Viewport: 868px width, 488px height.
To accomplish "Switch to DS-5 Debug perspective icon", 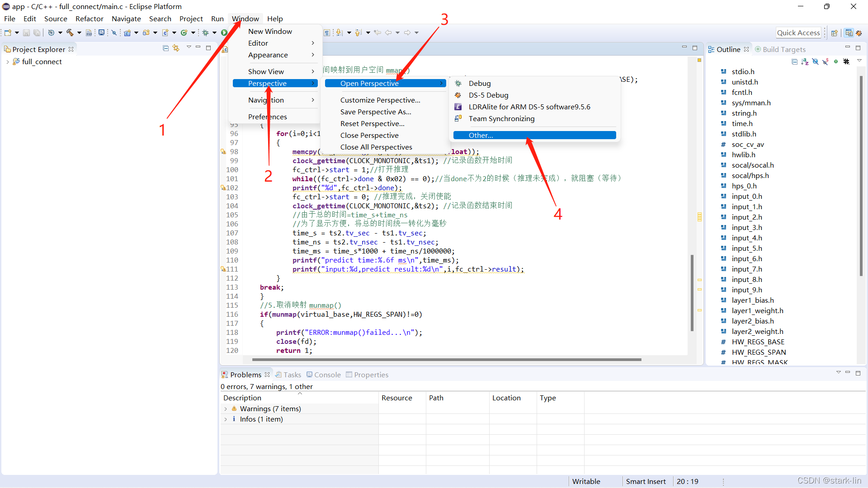I will click(x=859, y=33).
